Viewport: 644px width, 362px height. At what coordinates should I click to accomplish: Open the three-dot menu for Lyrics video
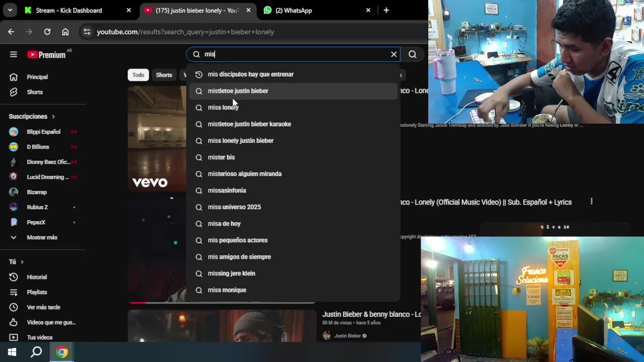(592, 201)
